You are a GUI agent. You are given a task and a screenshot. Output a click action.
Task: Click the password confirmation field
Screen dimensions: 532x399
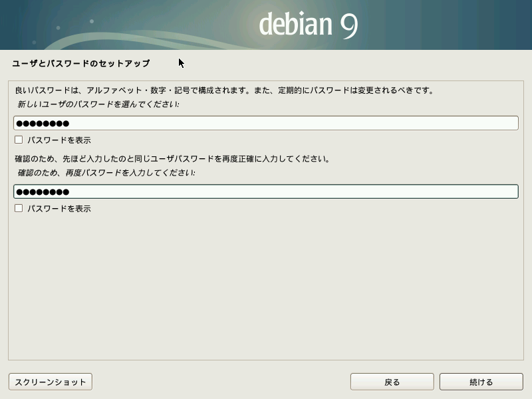point(265,192)
